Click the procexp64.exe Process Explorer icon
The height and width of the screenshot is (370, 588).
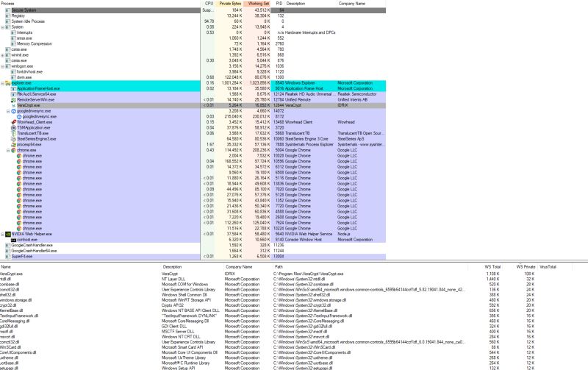point(13,144)
